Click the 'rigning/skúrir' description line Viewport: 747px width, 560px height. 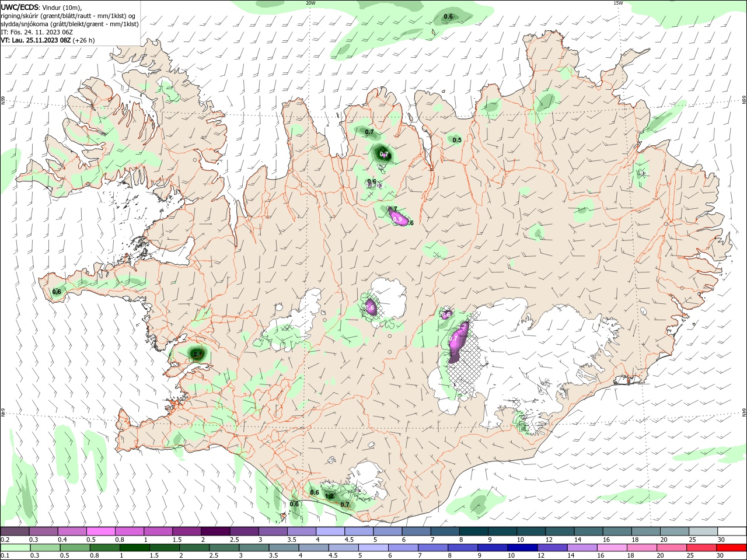(x=68, y=16)
